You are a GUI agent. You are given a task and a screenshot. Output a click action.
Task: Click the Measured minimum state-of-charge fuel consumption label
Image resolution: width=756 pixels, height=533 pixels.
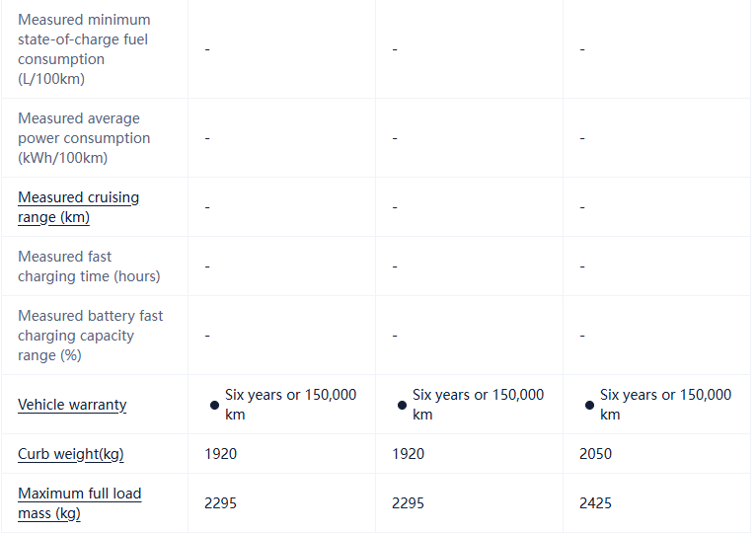tap(84, 49)
